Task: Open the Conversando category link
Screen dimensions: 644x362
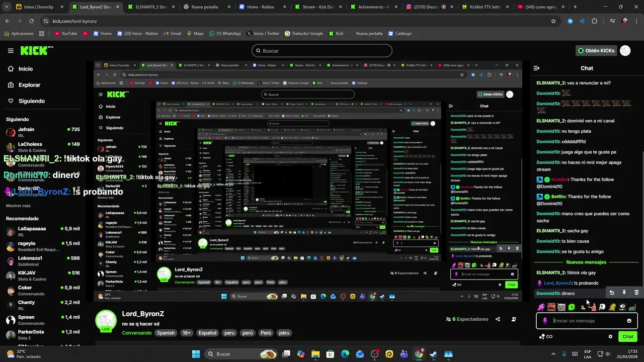Action: (137, 333)
